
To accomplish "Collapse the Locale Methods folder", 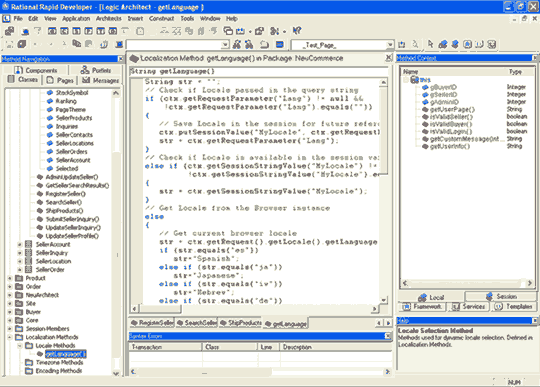I will 20,346.
